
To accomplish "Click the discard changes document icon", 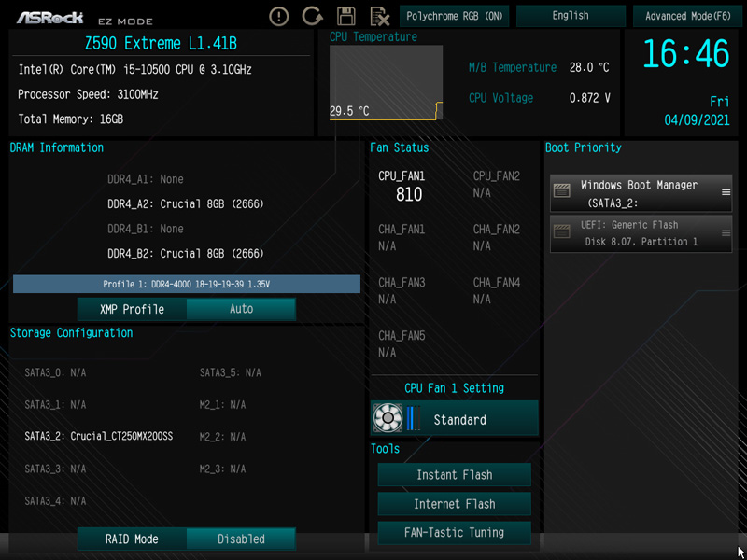I will point(380,17).
